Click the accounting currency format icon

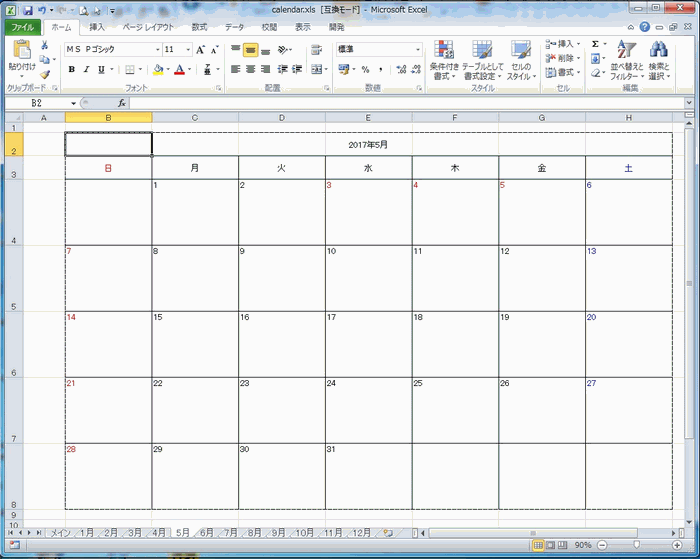[x=343, y=69]
